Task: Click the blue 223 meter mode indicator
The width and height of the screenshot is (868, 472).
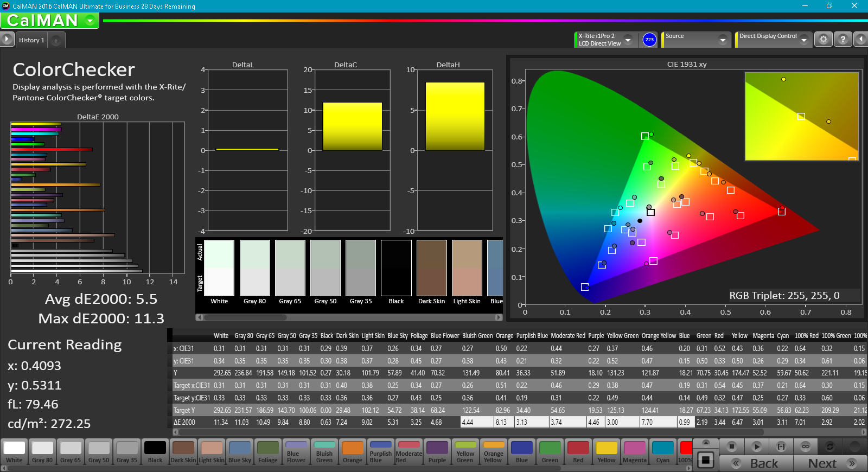Action: coord(649,40)
